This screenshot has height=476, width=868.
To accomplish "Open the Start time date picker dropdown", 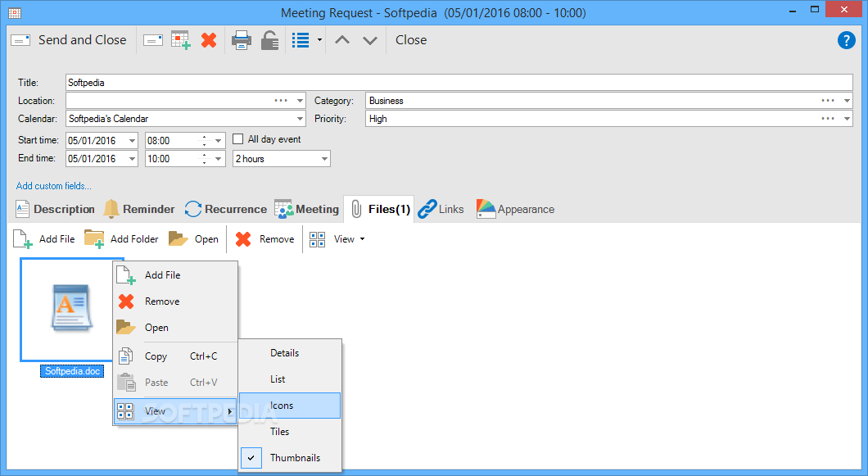I will coord(132,141).
